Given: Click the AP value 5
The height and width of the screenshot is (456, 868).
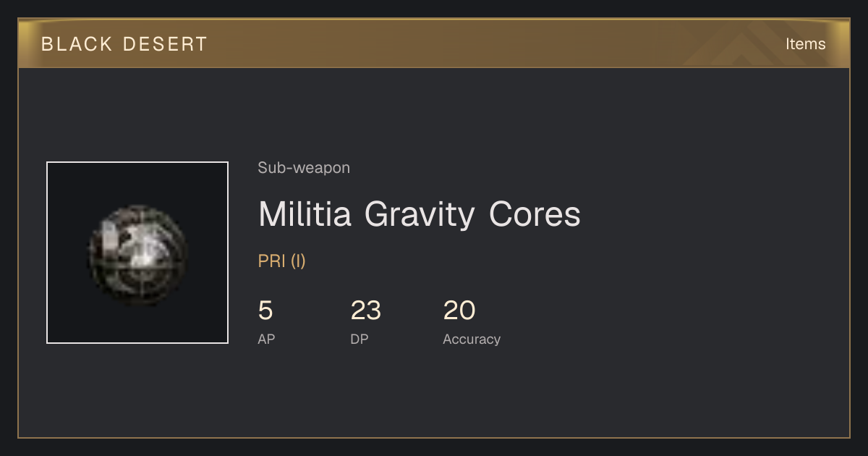Looking at the screenshot, I should click(x=265, y=311).
